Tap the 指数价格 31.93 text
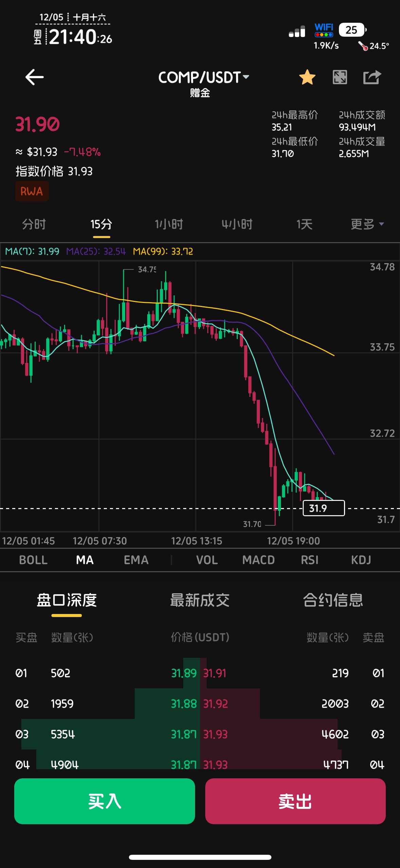The width and height of the screenshot is (400, 868). 54,171
